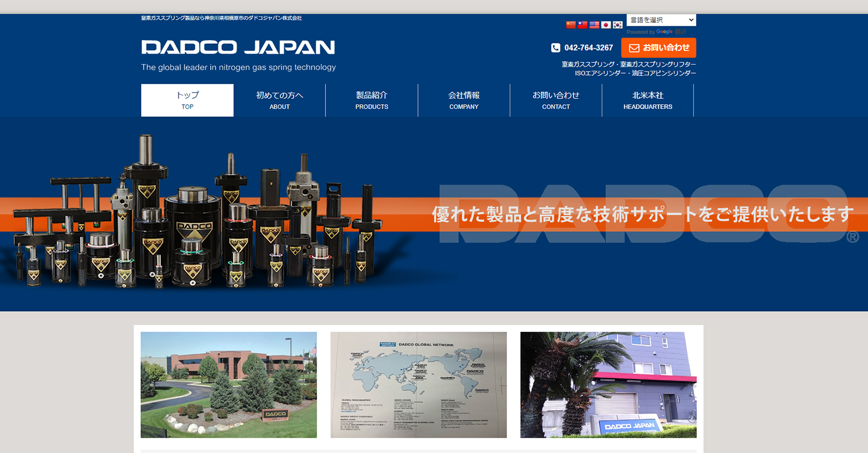
Task: Switch language using the USA flag
Action: [594, 25]
